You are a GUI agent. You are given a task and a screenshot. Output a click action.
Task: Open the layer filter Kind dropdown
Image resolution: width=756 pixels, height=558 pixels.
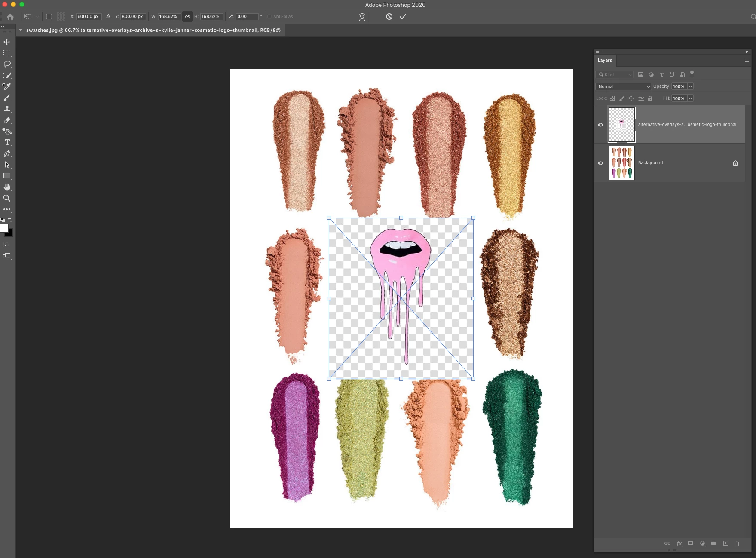[615, 75]
